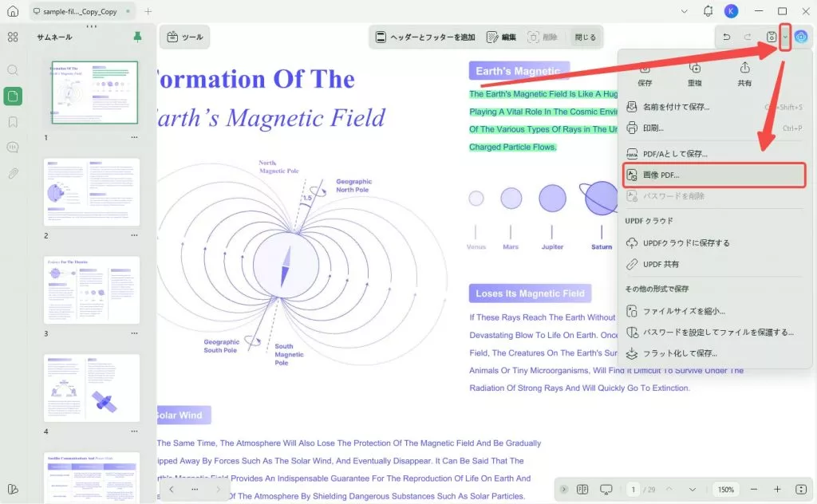Select 画像 PDF menu entry

[714, 175]
